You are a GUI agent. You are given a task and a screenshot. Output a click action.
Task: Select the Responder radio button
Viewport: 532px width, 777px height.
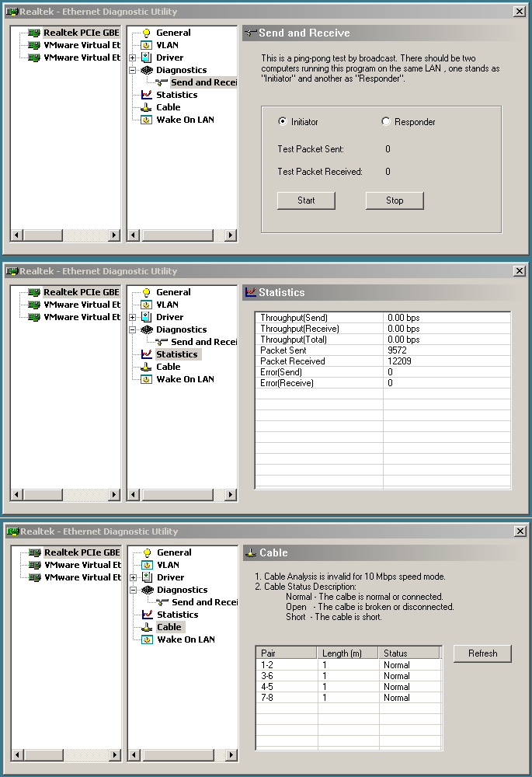click(x=385, y=121)
